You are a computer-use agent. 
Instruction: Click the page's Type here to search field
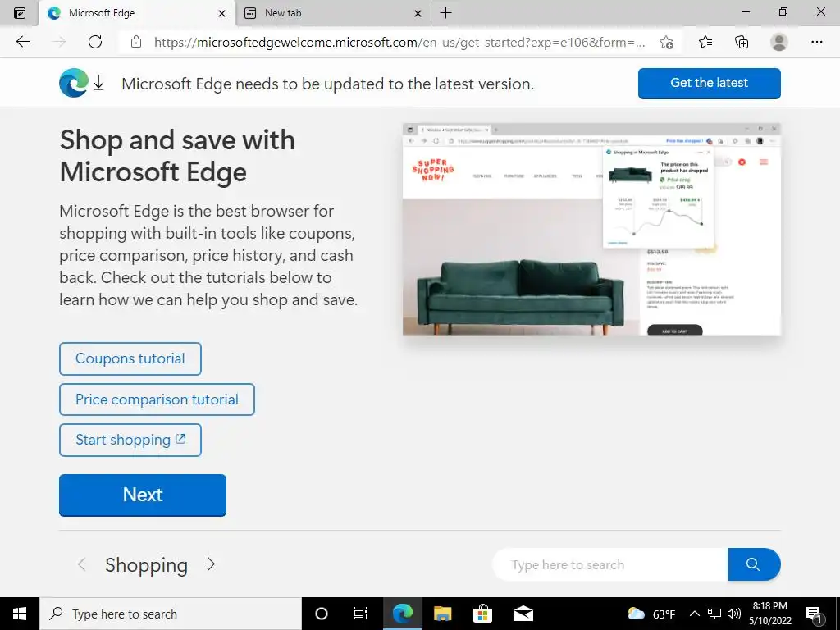click(610, 564)
